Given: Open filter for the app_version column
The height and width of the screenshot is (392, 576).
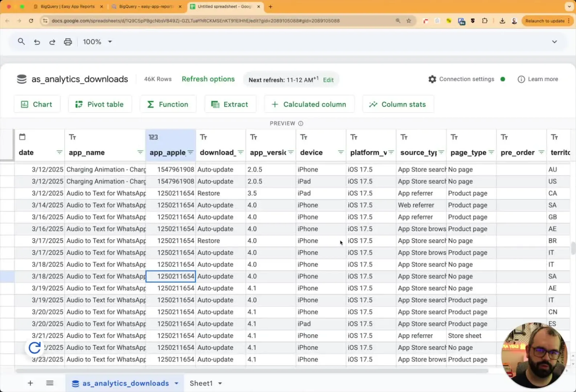Looking at the screenshot, I should [x=291, y=152].
